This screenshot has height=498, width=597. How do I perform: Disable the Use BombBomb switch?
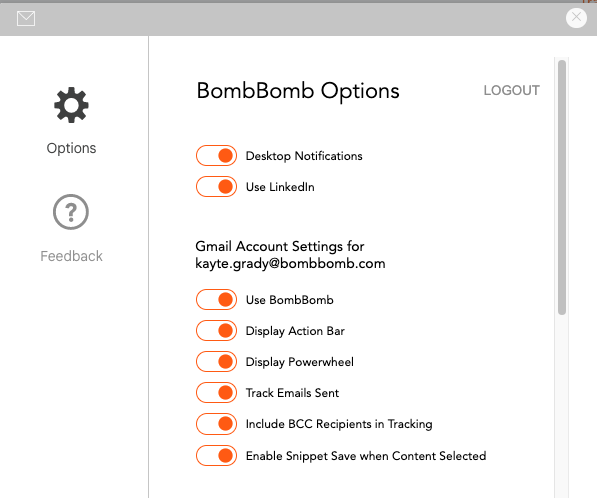[x=216, y=300]
